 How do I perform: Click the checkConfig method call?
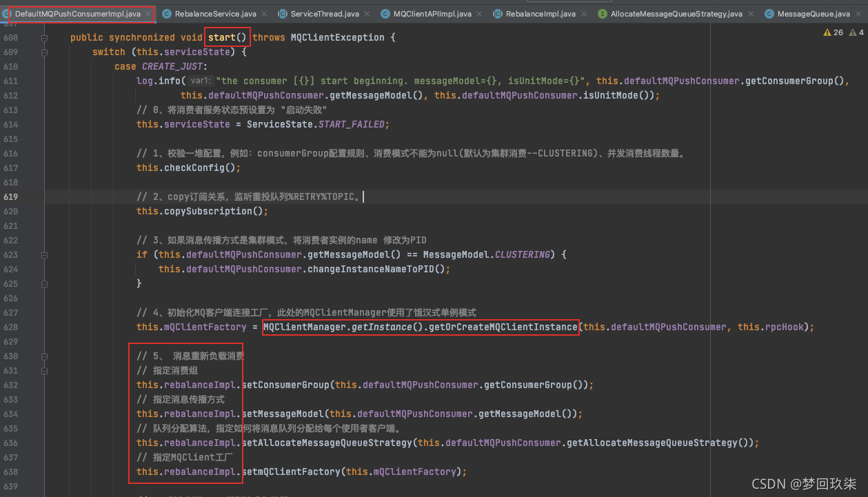194,168
